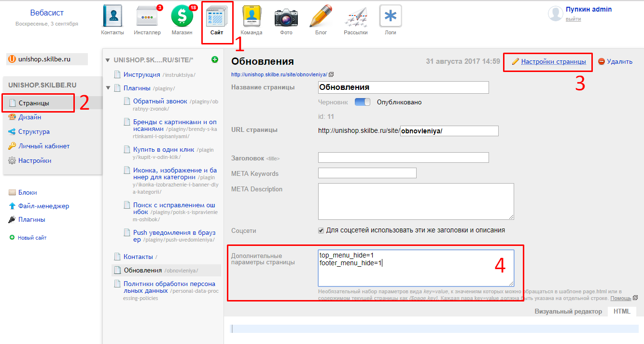
Task: Click the page URL slug input field
Action: tap(449, 131)
